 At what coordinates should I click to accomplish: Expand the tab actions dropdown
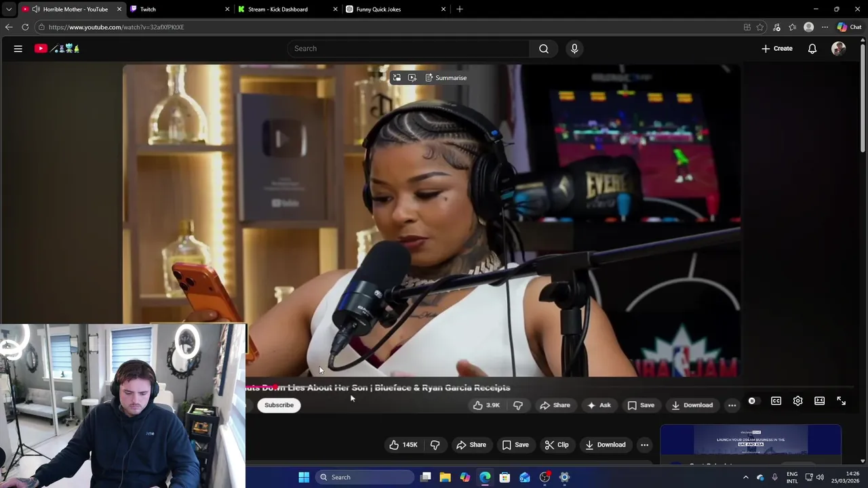(9, 9)
